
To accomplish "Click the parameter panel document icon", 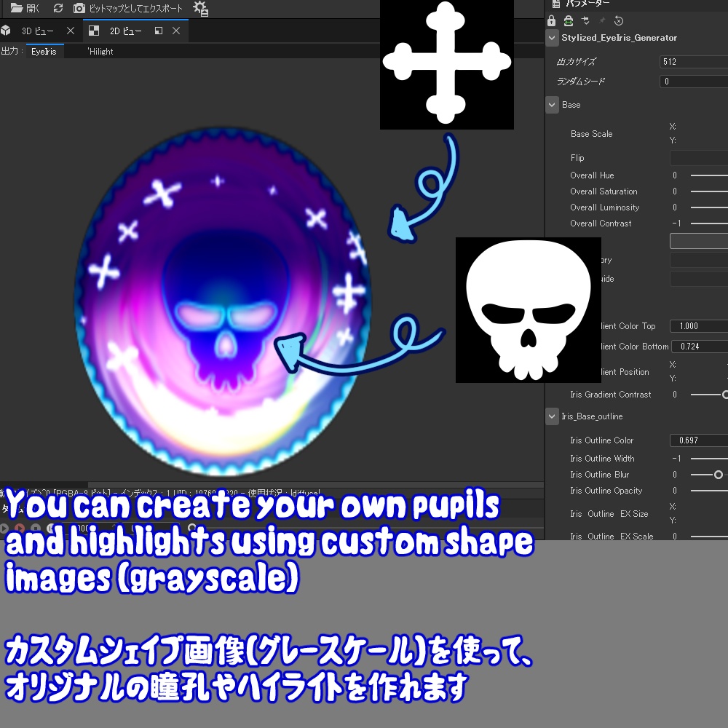I will (555, 3).
